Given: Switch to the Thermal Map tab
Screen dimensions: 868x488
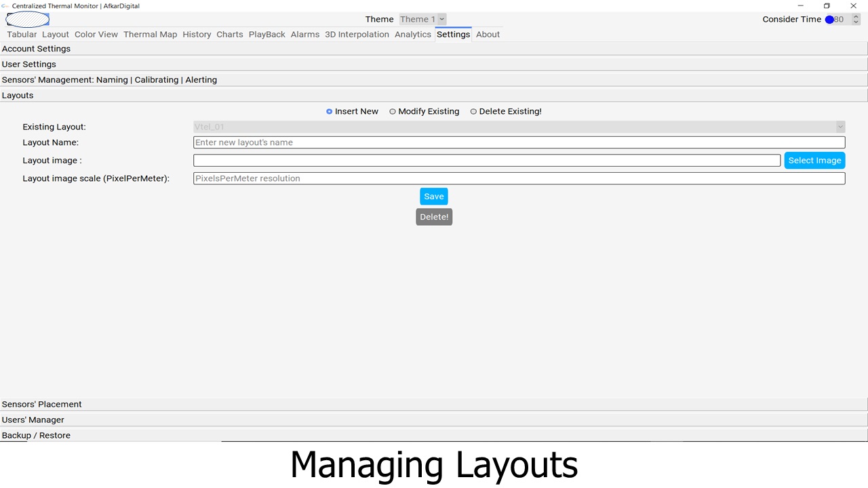Looking at the screenshot, I should [150, 35].
